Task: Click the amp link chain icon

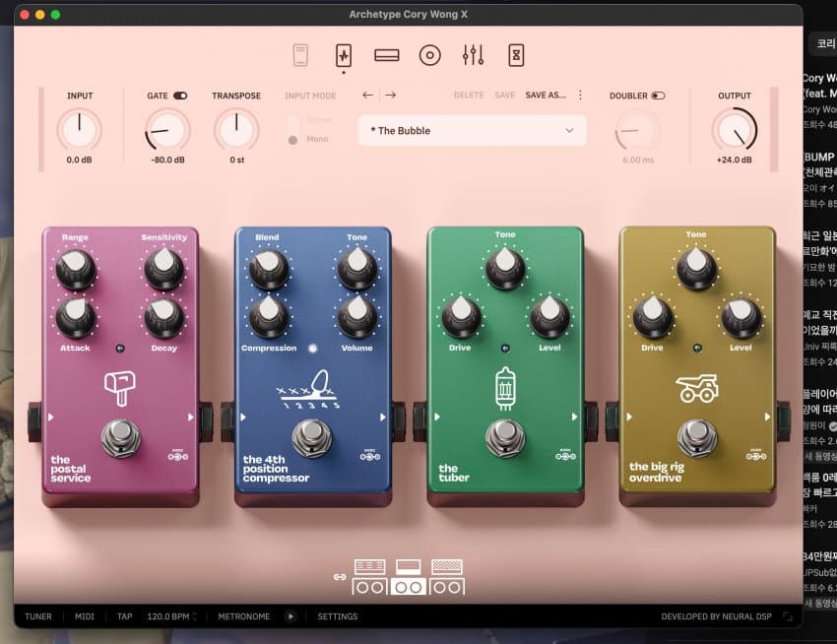Action: [x=340, y=576]
